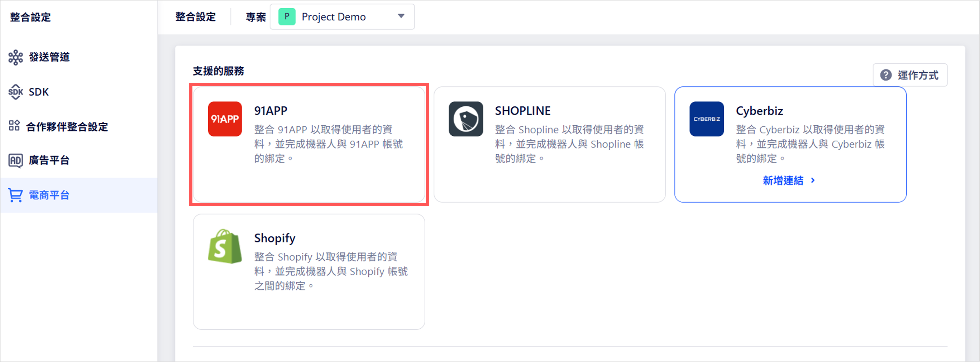Click the 91APP card description text
Viewport: 980px width, 362px height.
pyautogui.click(x=329, y=144)
